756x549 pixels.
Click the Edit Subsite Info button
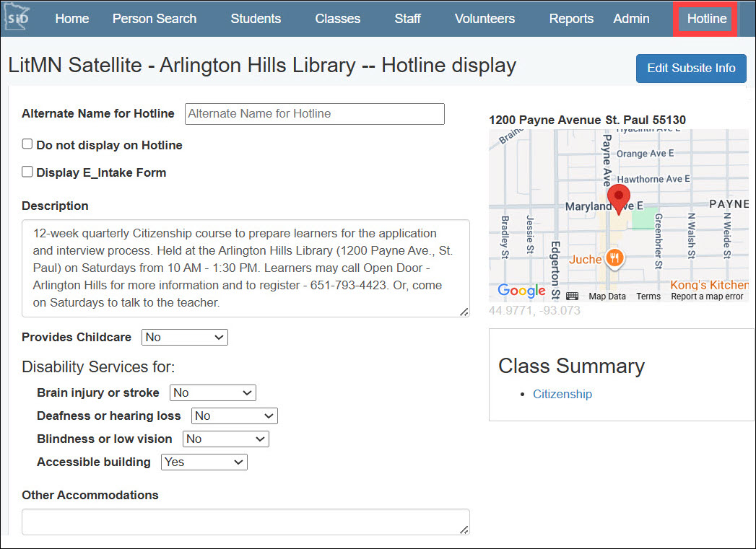click(690, 69)
